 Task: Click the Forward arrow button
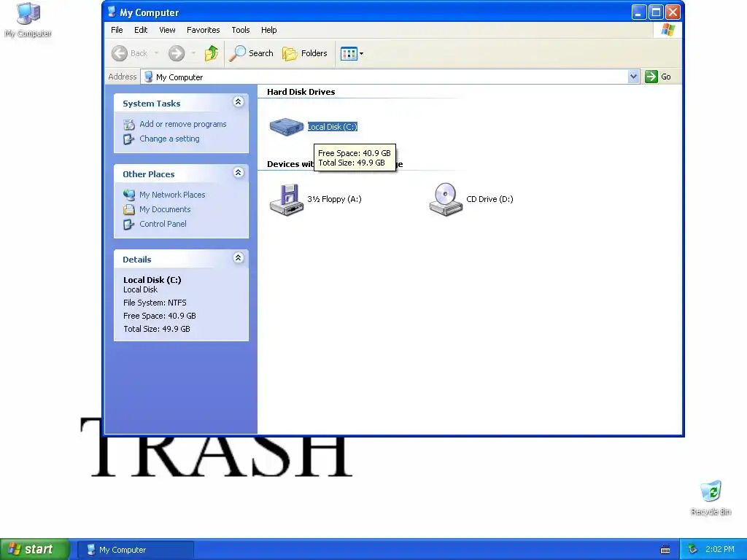tap(177, 53)
